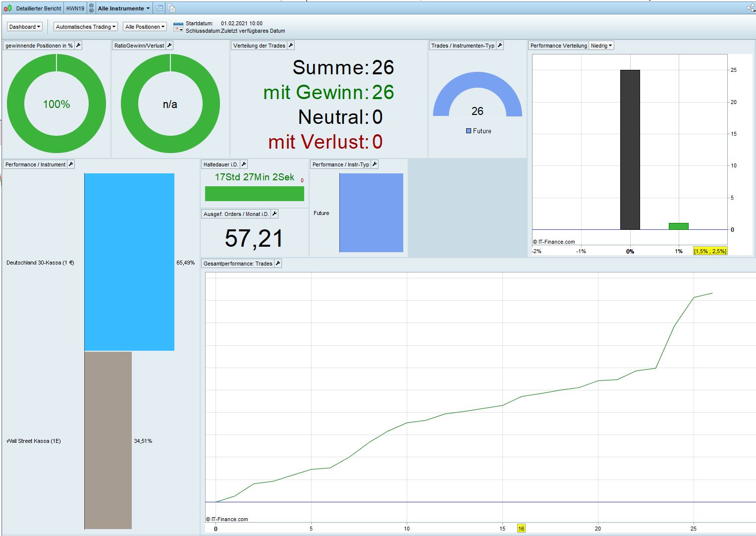Click the blue Future bar in Performance / Instr-Typ
Screen dimensions: 756x536
click(371, 213)
